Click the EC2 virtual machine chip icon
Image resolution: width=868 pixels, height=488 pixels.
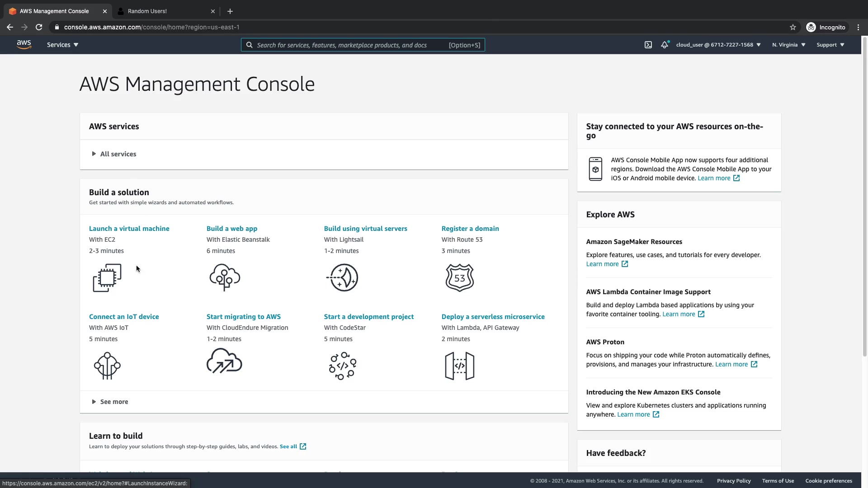[107, 277]
